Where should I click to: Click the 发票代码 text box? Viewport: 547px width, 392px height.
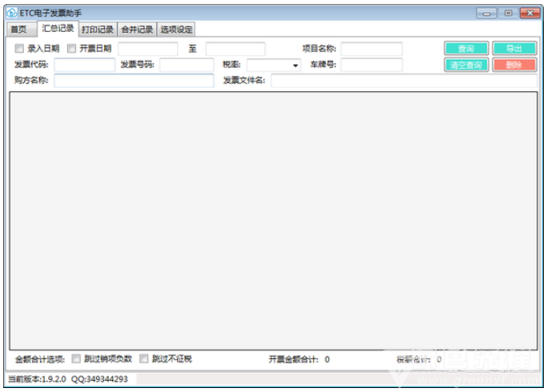click(x=84, y=65)
